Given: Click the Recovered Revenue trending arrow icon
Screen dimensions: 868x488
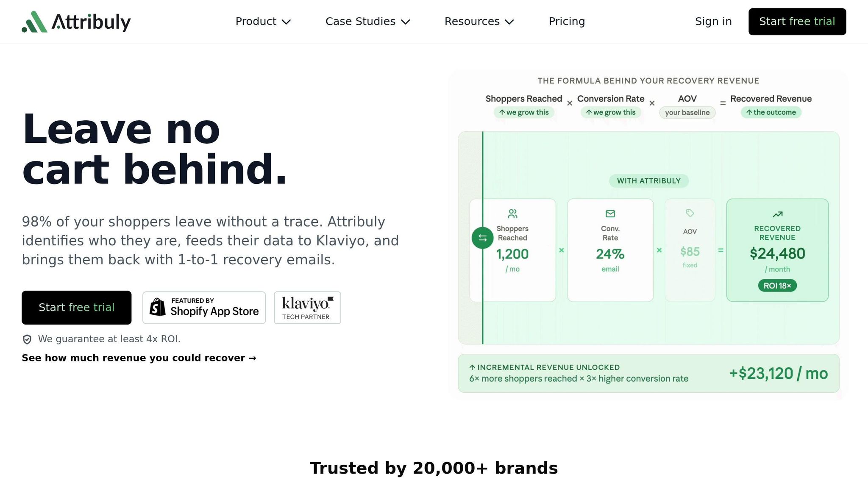Looking at the screenshot, I should (x=777, y=214).
